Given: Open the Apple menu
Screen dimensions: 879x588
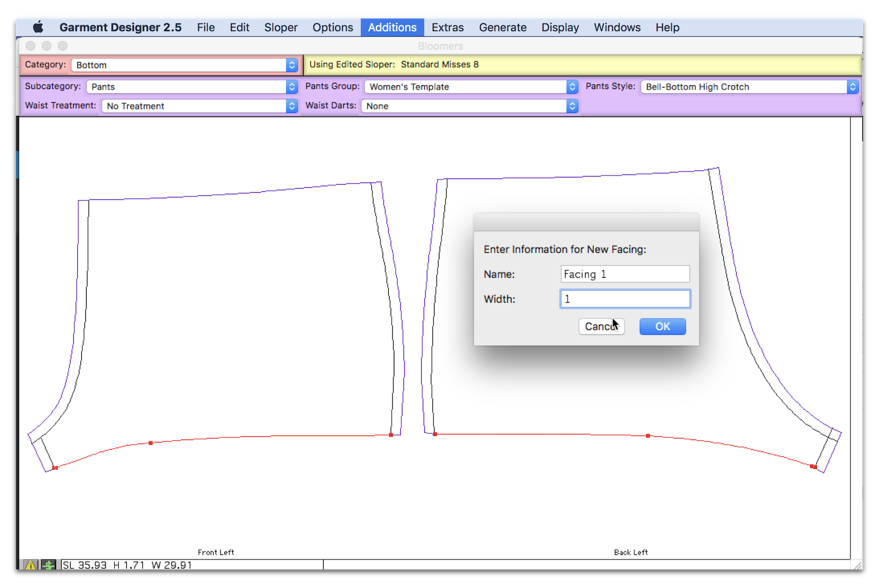Looking at the screenshot, I should point(38,27).
